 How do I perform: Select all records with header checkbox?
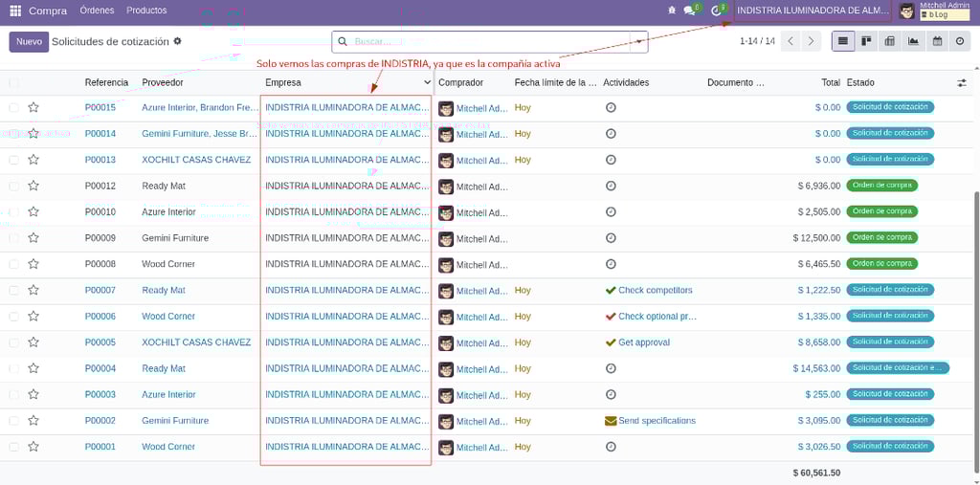point(13,82)
